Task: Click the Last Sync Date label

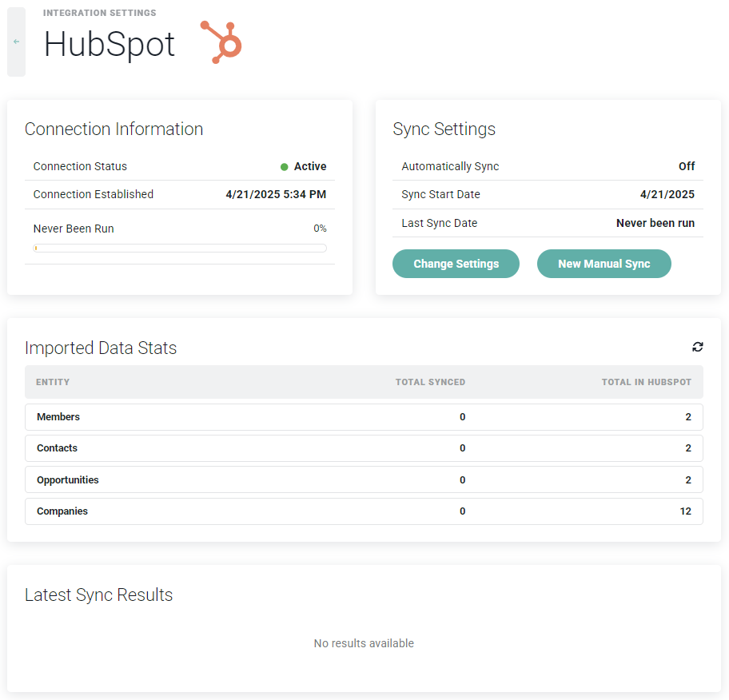Action: [x=440, y=223]
